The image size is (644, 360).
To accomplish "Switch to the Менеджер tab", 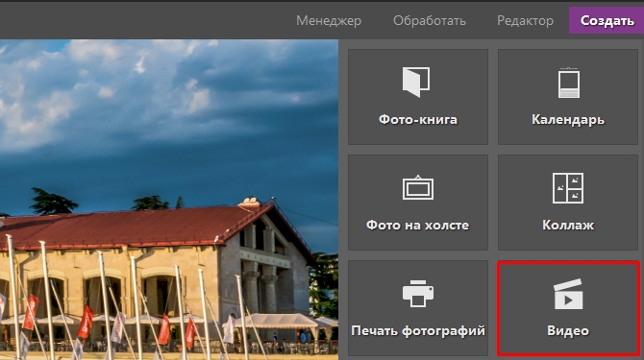I will (329, 20).
